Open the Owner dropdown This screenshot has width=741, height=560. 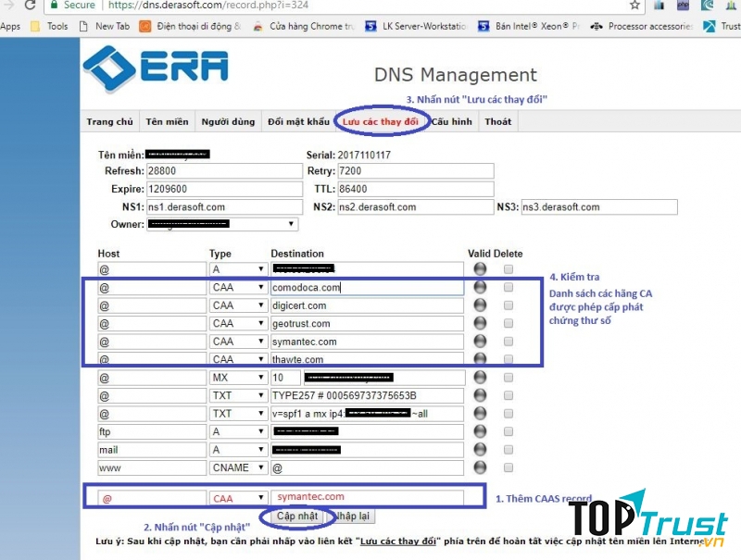click(x=222, y=224)
